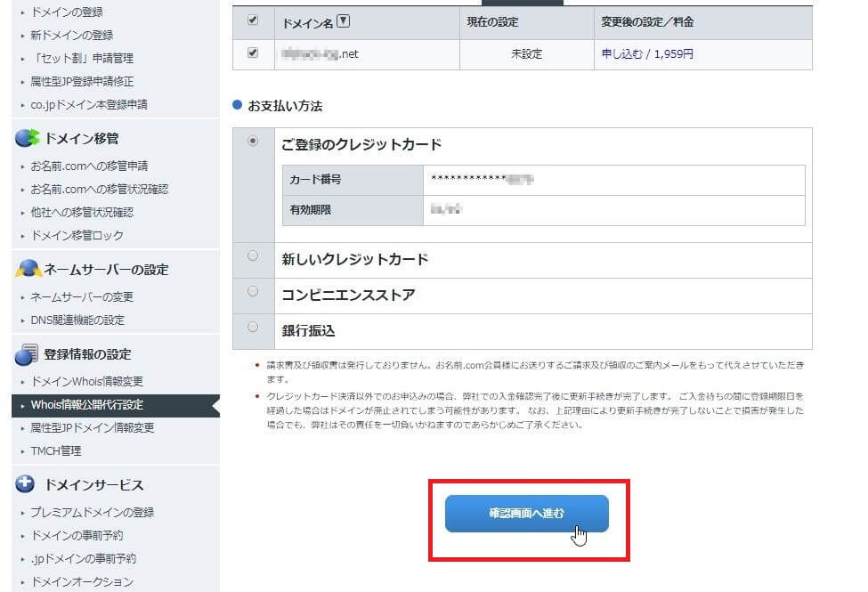Click the sort arrow beside ドメイン名
The image size is (868, 592).
[x=344, y=21]
